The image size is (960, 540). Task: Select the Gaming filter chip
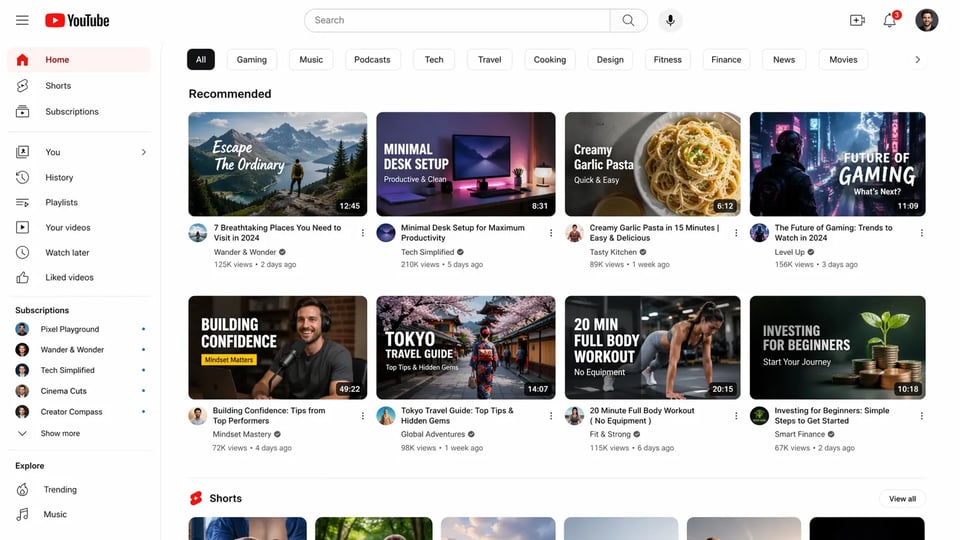tap(252, 60)
